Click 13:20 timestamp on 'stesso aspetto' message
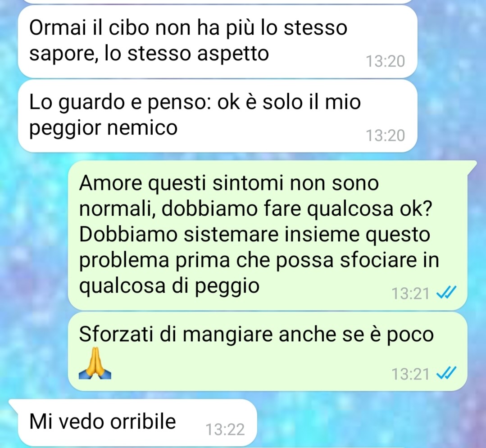Viewport: 486px width, 448px height. click(x=385, y=61)
